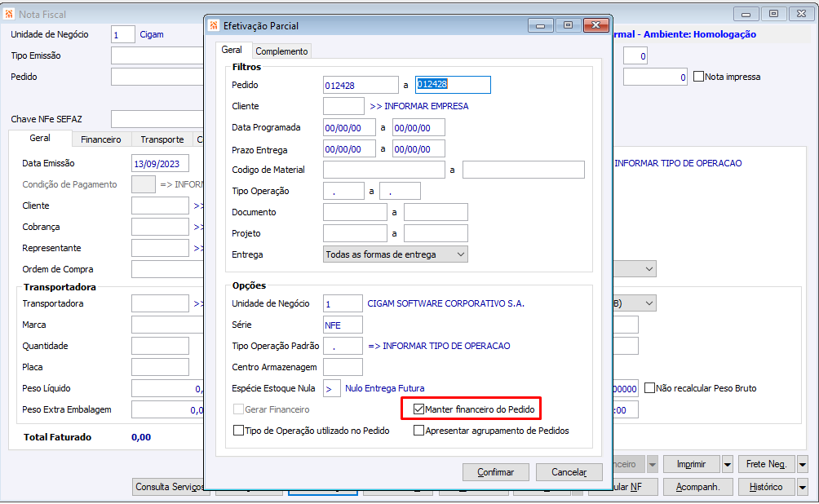Click the Data Emissão field 13/09/2023
819x504 pixels.
click(x=161, y=163)
